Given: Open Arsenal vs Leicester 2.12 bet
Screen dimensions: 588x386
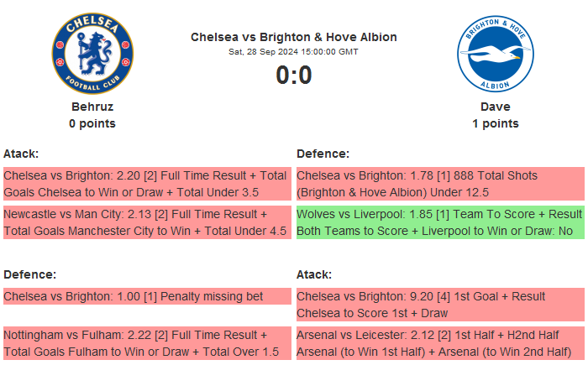Looking at the screenshot, I should click(x=439, y=343).
